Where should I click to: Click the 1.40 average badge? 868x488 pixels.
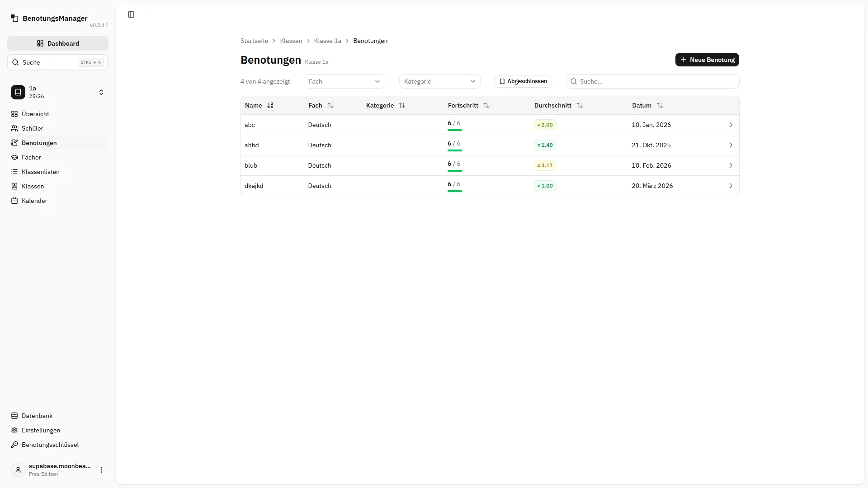(x=545, y=145)
